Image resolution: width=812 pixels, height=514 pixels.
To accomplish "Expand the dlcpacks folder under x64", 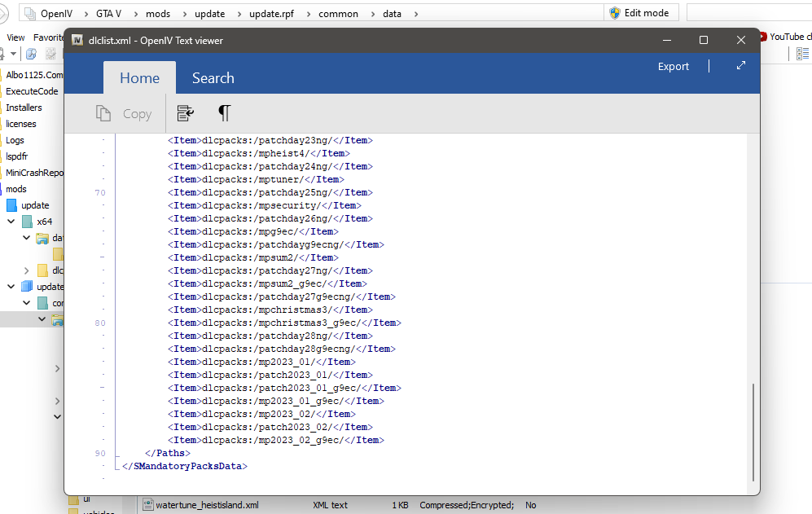I will coord(27,270).
